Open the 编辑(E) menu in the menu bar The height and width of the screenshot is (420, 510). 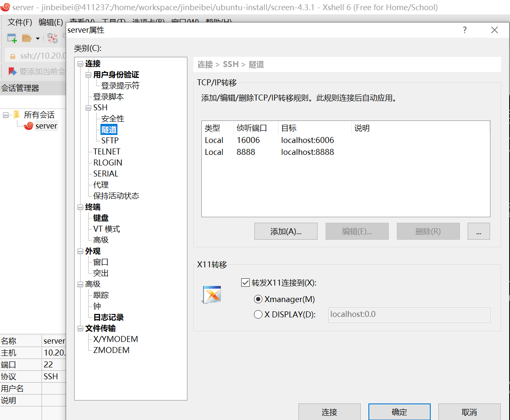coord(51,22)
